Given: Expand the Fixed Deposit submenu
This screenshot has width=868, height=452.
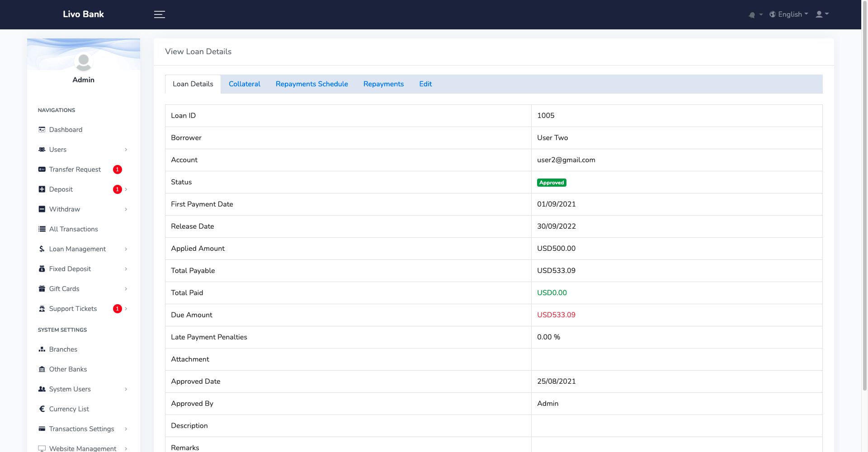Looking at the screenshot, I should [126, 269].
